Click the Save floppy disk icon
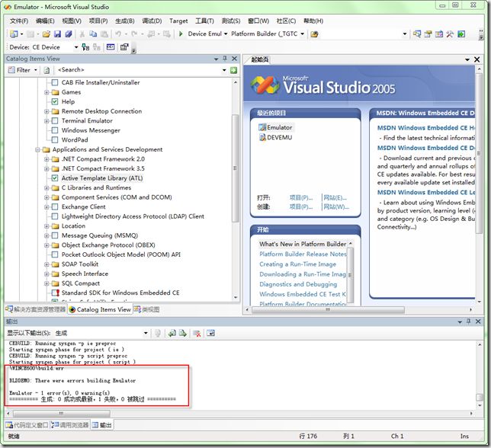This screenshot has height=448, width=491. (x=57, y=34)
